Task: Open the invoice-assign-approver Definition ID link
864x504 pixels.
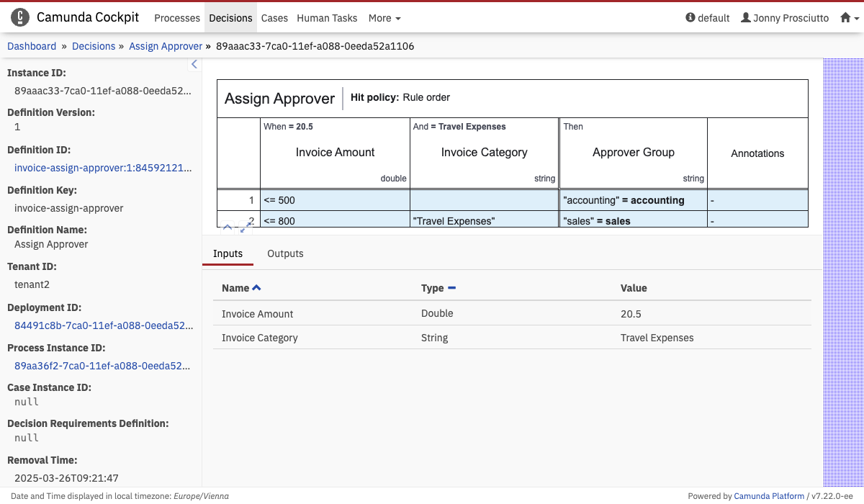Action: tap(103, 168)
